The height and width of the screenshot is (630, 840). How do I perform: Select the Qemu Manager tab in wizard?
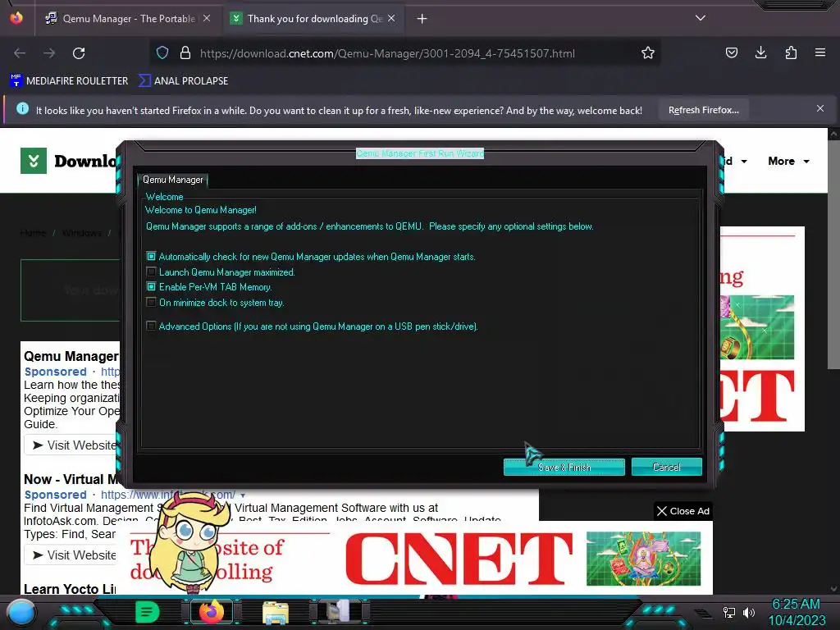point(172,180)
